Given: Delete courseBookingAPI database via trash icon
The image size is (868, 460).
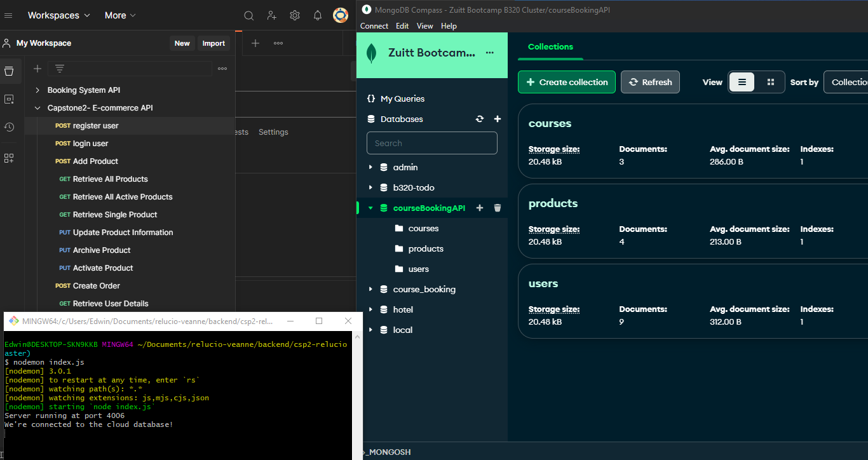Looking at the screenshot, I should (x=498, y=208).
